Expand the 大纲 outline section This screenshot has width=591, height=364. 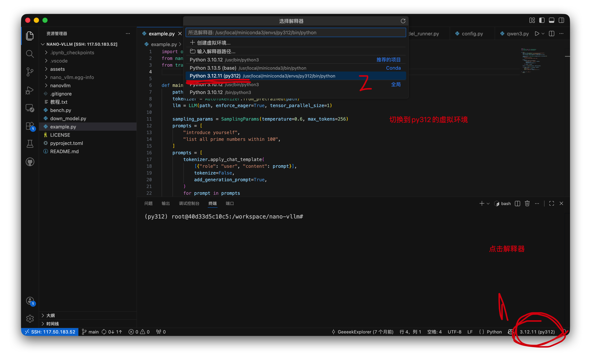click(x=50, y=315)
